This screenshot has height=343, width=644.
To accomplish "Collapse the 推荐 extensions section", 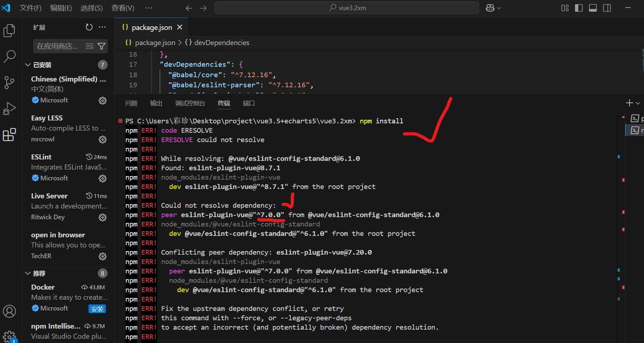I will point(28,273).
